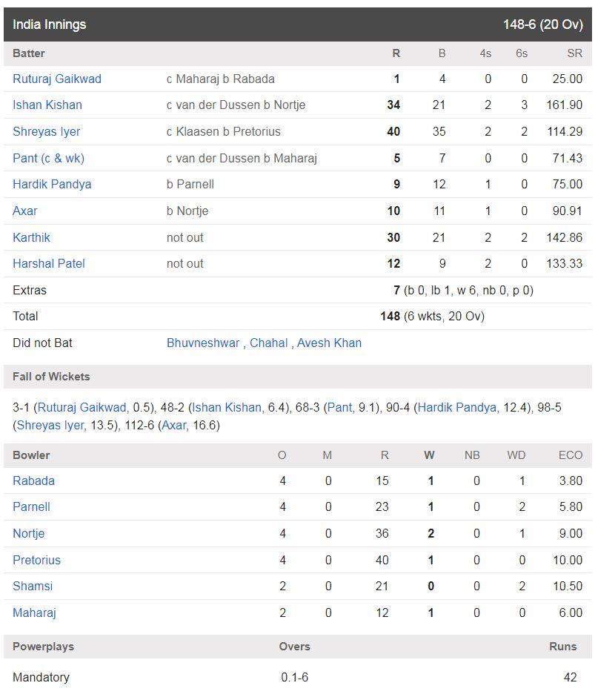595x700 pixels.
Task: Click the India Innings header bar
Action: coord(298,24)
